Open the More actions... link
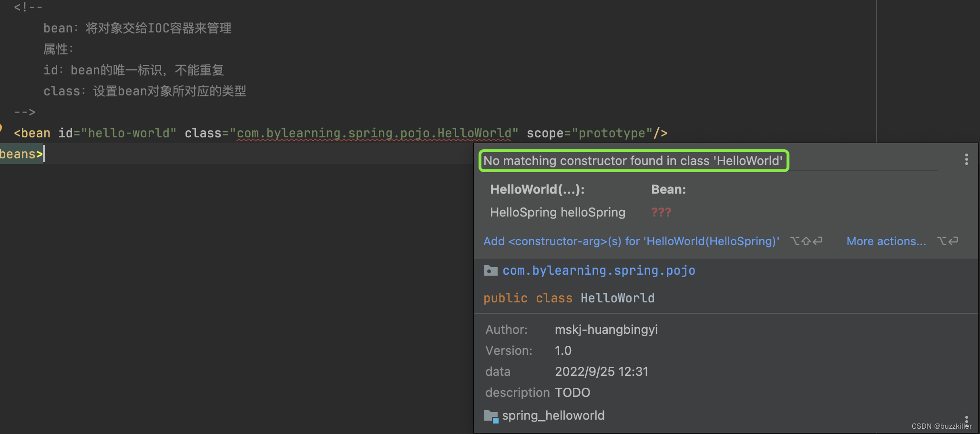 click(886, 241)
